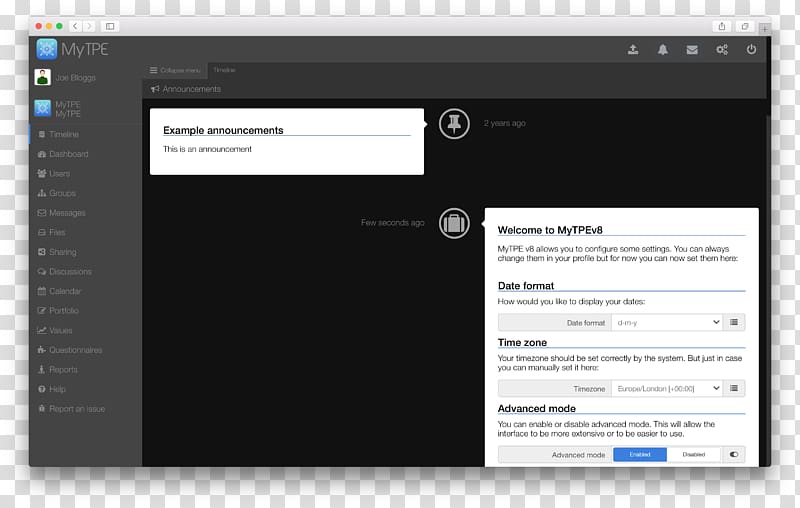Open the Date format dropdown
The image size is (800, 508).
tap(667, 322)
